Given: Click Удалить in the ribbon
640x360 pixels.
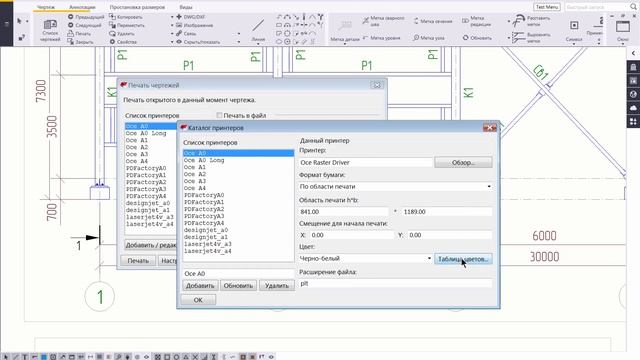Looking at the screenshot, I should (122, 33).
